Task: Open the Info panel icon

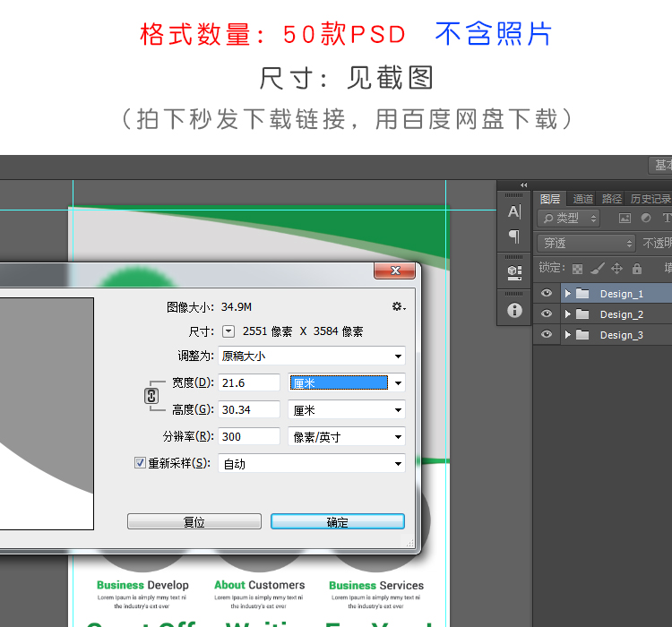Action: click(514, 310)
